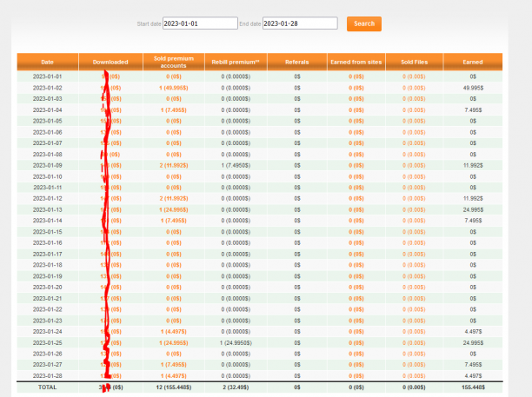This screenshot has height=397, width=532.
Task: Select the date cell 2023-01-01
Action: 48,76
